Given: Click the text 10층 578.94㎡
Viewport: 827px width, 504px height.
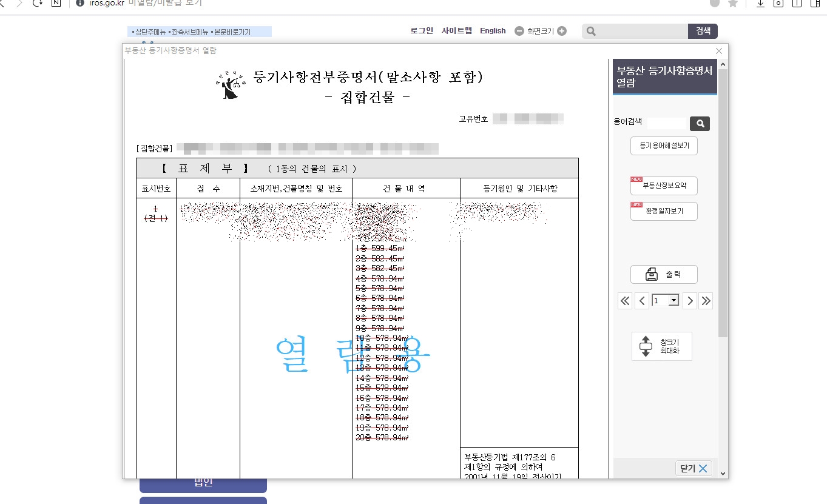Looking at the screenshot, I should 382,338.
